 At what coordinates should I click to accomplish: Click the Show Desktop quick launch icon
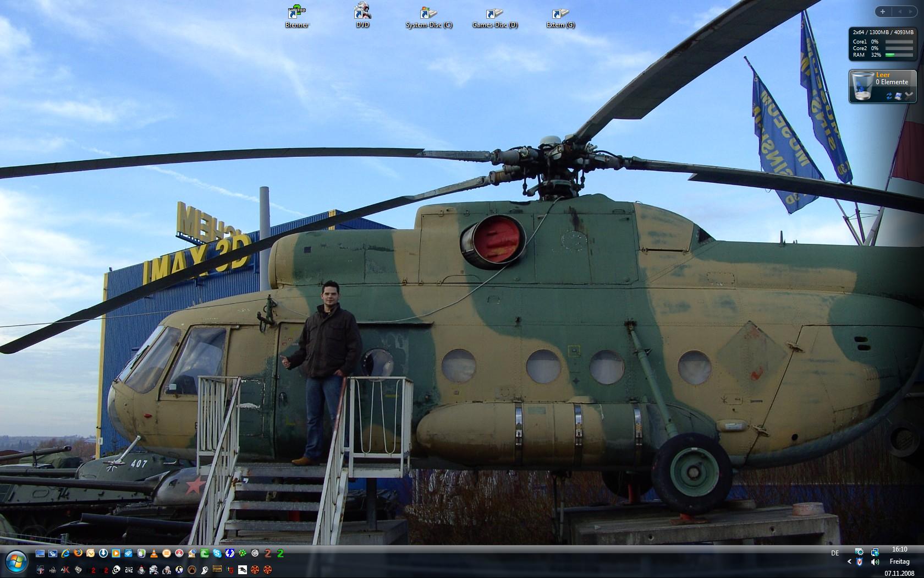point(40,553)
